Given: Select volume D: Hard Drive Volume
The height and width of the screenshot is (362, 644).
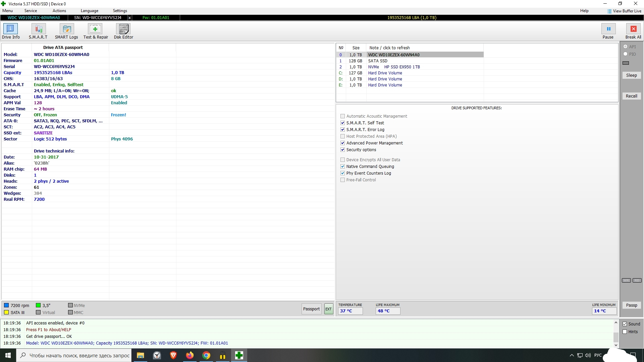Looking at the screenshot, I should [410, 79].
